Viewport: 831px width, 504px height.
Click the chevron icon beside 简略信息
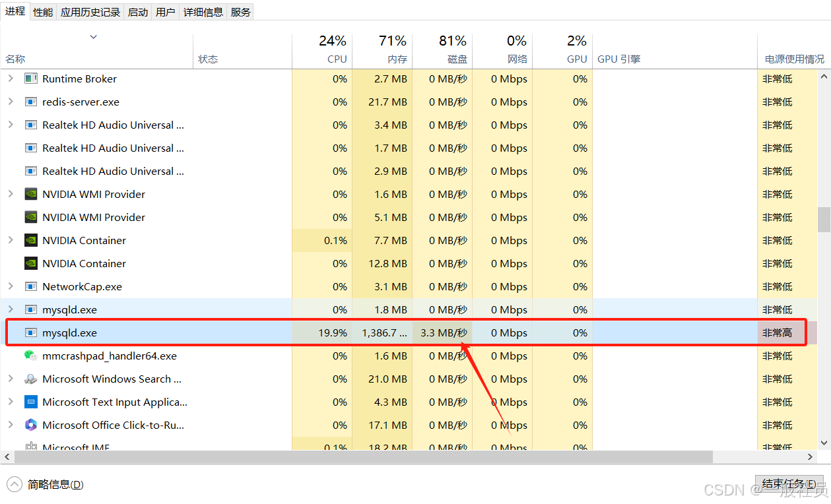pos(15,484)
